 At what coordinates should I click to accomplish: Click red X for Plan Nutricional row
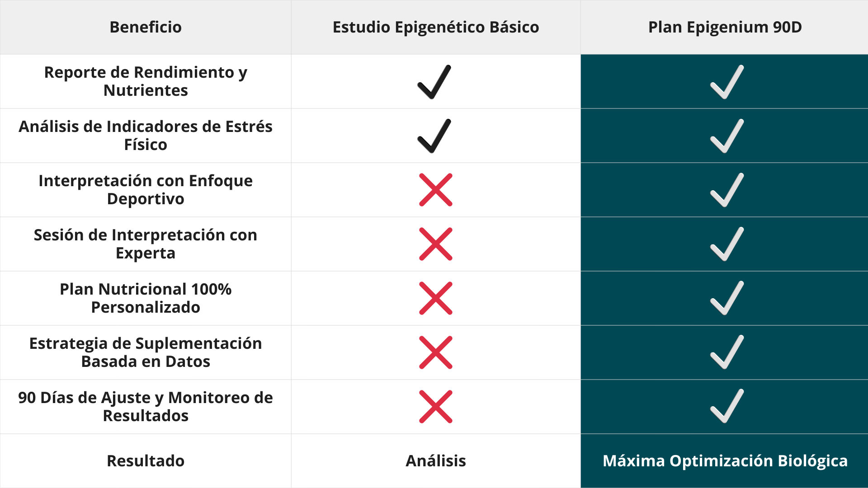pos(436,298)
